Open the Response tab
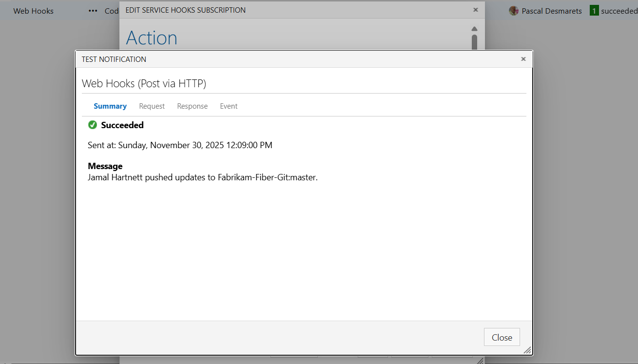This screenshot has height=364, width=638. 193,106
